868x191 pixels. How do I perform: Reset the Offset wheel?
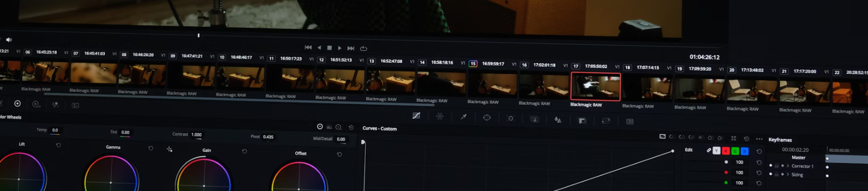(339, 154)
